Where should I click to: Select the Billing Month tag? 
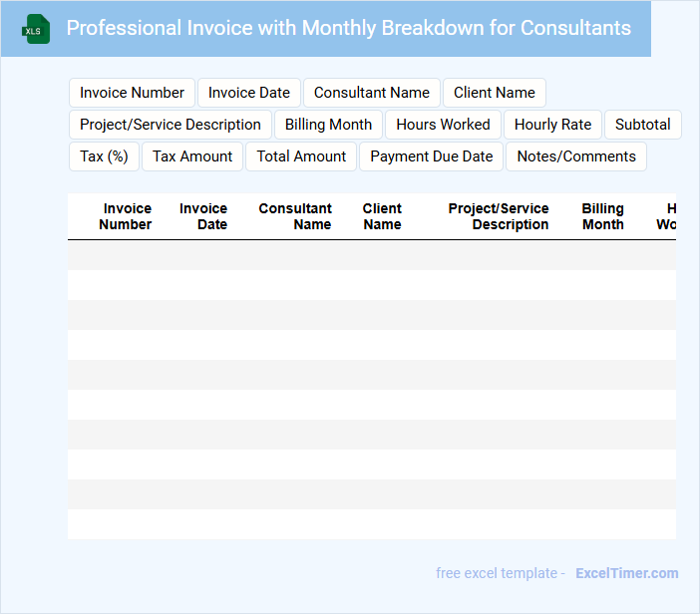[328, 125]
